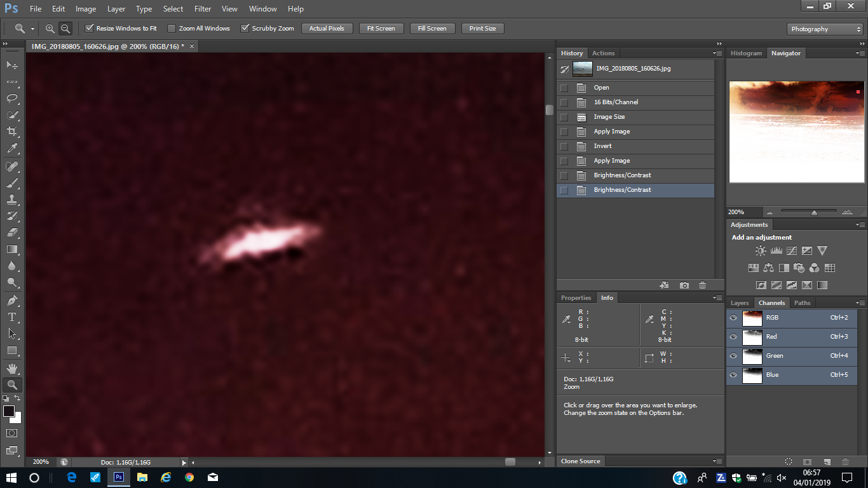Enable Zoom All Windows checkbox
Image resolution: width=868 pixels, height=488 pixels.
pos(172,29)
